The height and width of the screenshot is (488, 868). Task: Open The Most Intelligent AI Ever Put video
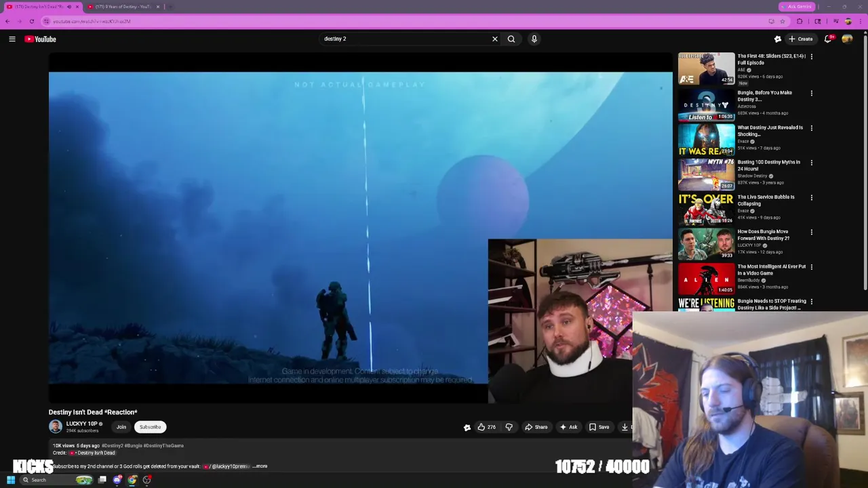pos(771,270)
